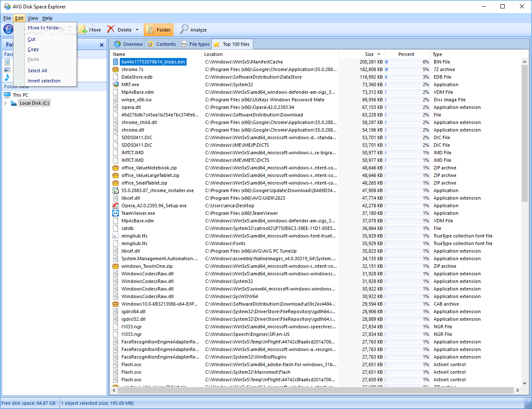Click the vertical scrollbar down arrow

(x=524, y=383)
